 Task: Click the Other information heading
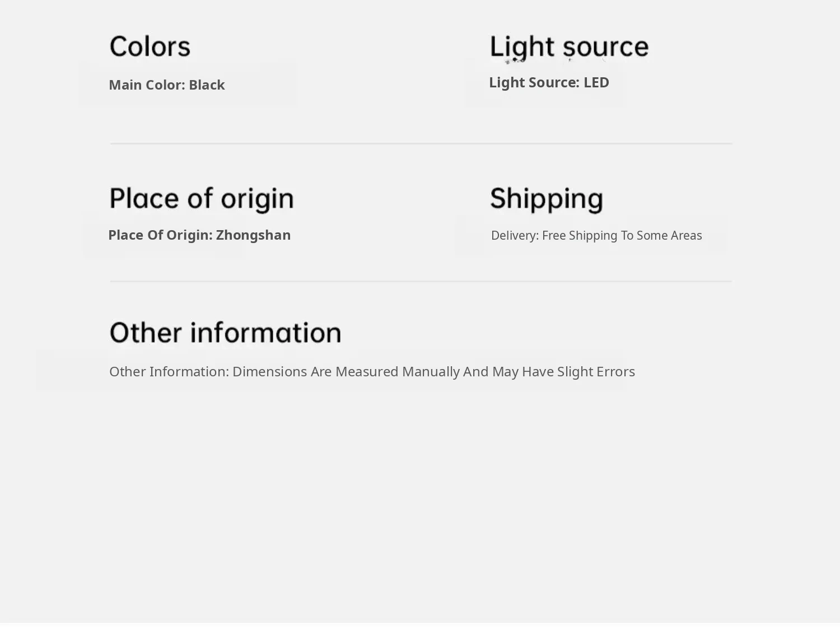(x=225, y=333)
